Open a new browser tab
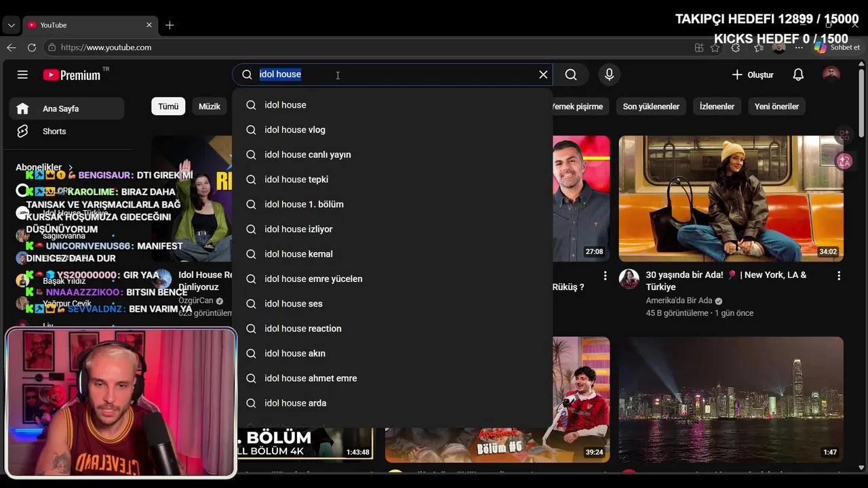 tap(170, 25)
